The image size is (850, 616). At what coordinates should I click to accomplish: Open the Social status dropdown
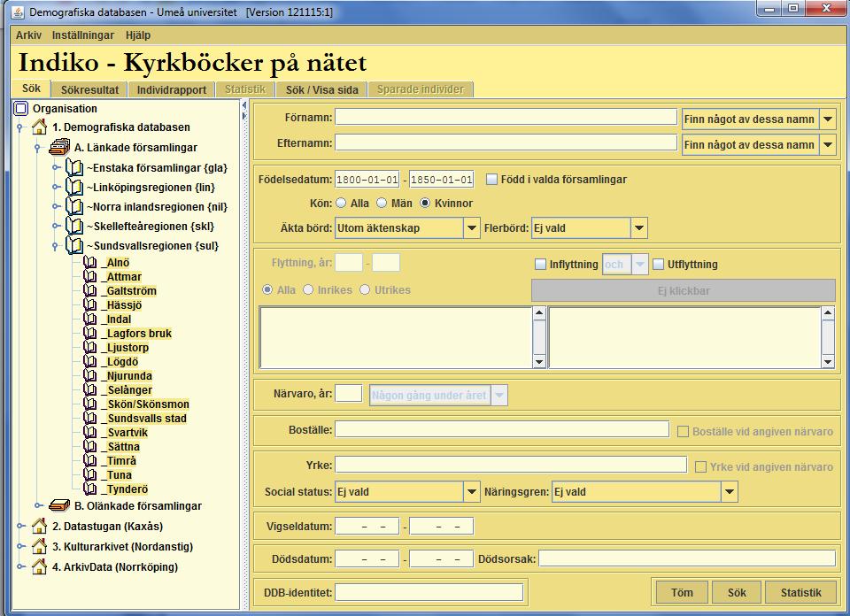tap(472, 492)
